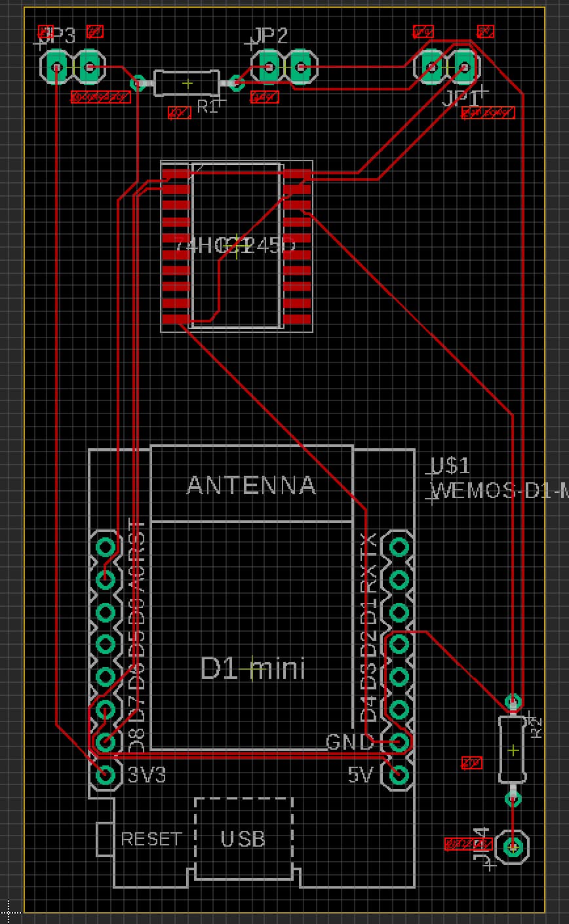Select the R1 resistor footprint
The image size is (569, 924).
[x=187, y=83]
